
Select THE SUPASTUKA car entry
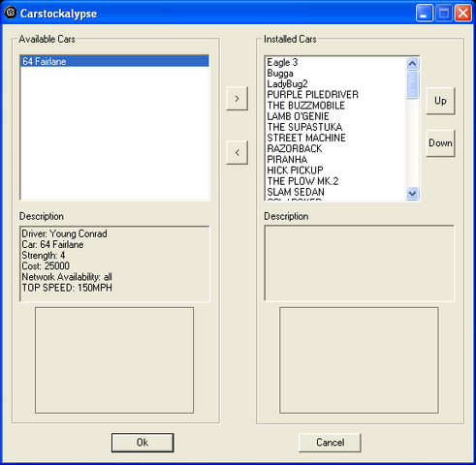(335, 127)
